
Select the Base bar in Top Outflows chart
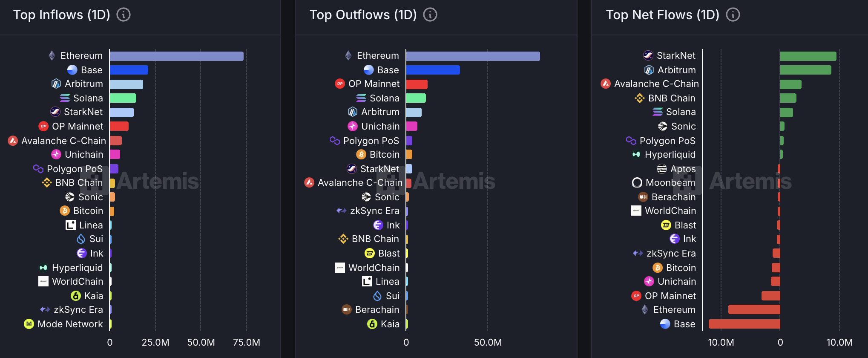[x=433, y=70]
